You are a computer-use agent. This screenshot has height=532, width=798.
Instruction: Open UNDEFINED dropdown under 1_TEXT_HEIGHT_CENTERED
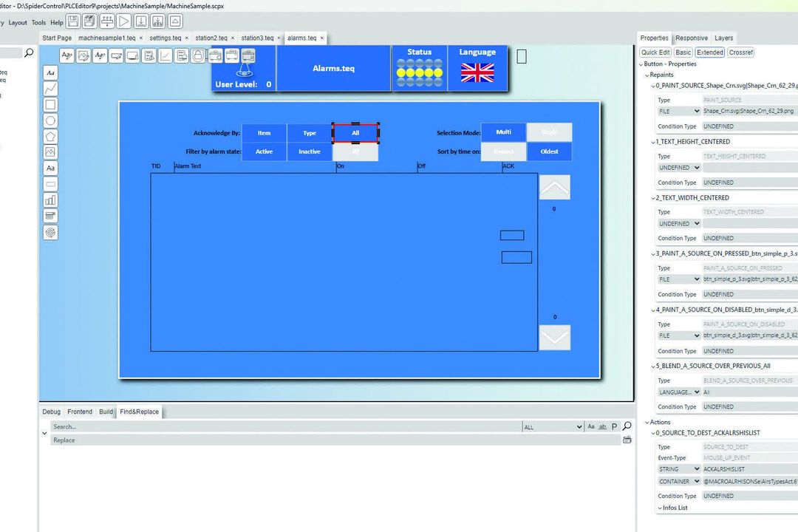point(679,168)
